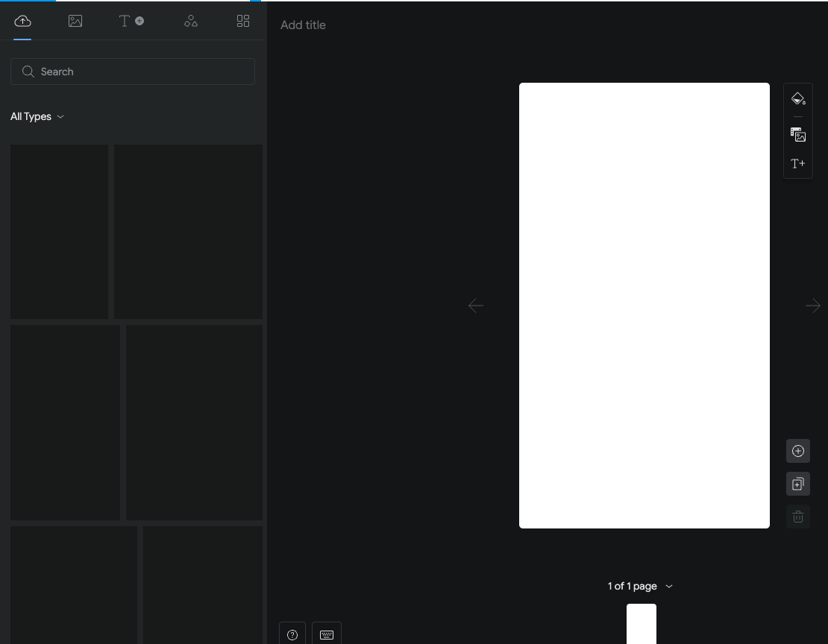Expand the 1 of 1 page dropdown
Image resolution: width=828 pixels, height=644 pixels.
point(640,587)
